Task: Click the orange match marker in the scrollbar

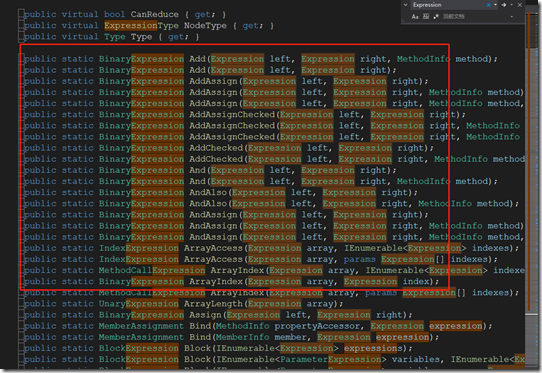Action: (528, 162)
